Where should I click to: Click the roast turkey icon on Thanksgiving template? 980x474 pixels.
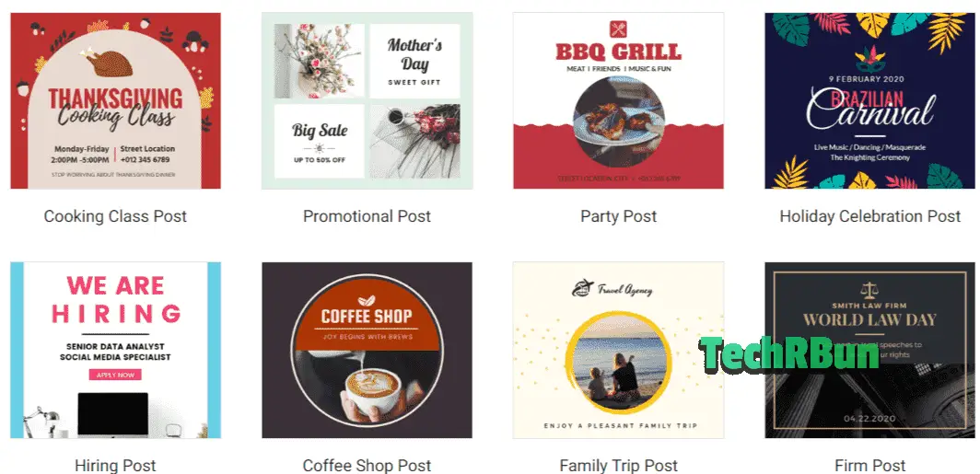tap(111, 62)
